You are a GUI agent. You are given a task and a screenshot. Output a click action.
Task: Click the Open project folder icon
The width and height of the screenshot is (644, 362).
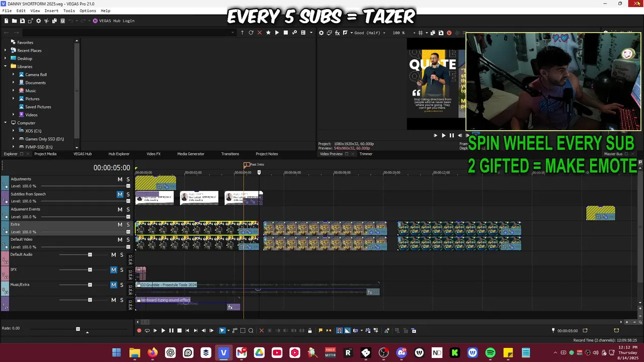[14, 21]
